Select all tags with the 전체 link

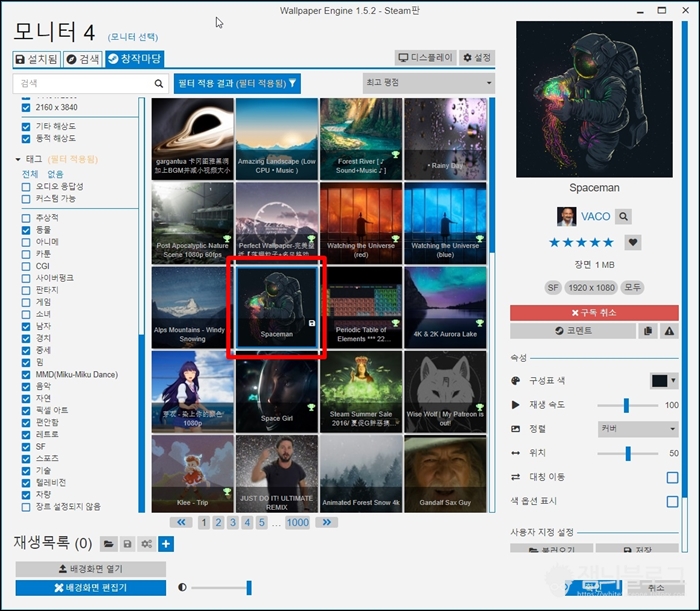pyautogui.click(x=30, y=174)
